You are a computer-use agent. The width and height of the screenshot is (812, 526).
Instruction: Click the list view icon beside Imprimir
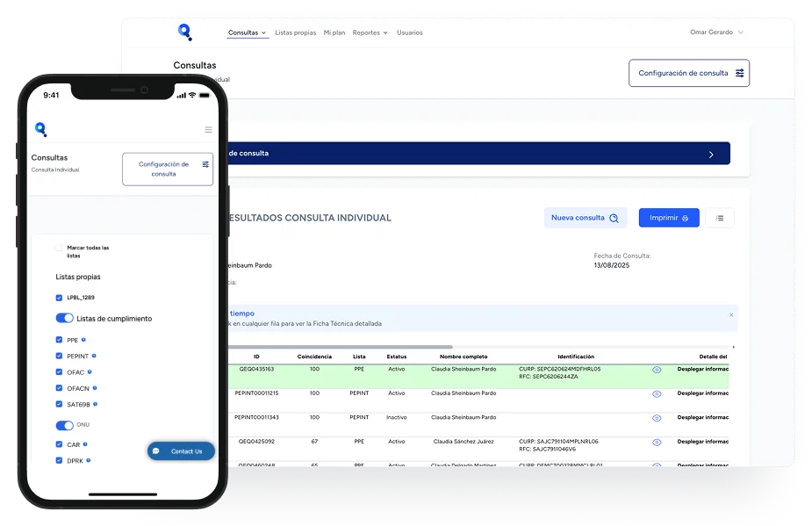(x=719, y=218)
